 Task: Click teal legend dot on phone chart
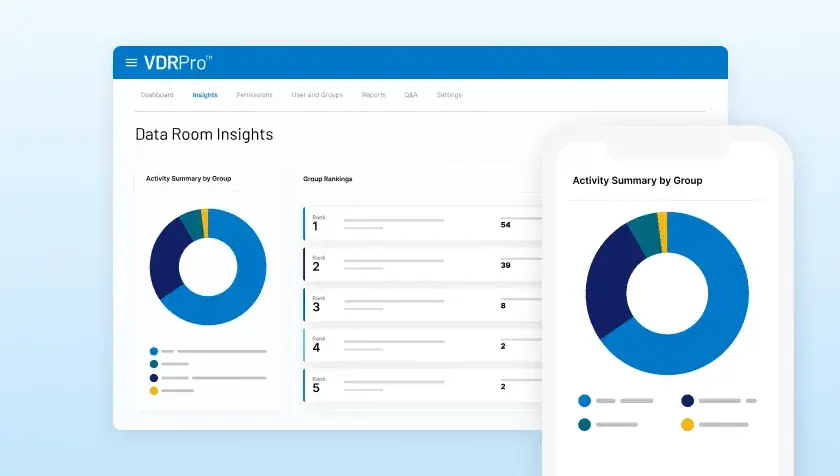[x=584, y=424]
